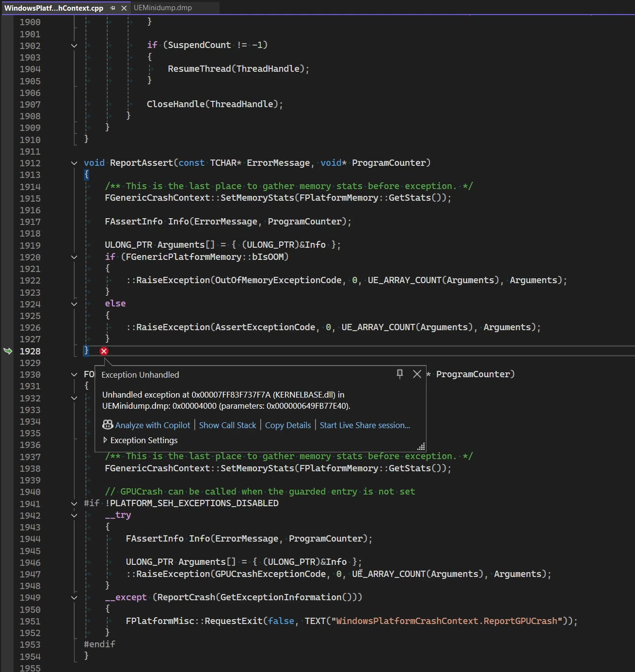635x672 pixels.
Task: Click on PLATFORM_SEH_EXCEPTIONS_DISABLED macro
Action: 194,503
